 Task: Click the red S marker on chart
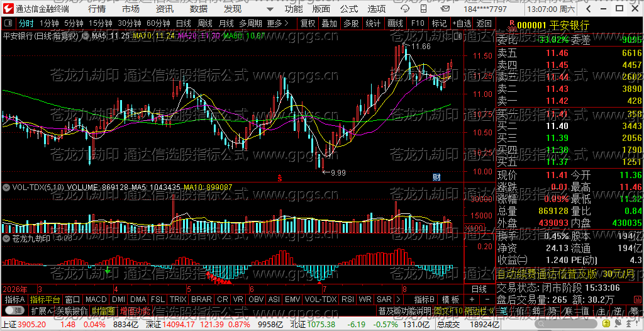[279, 177]
